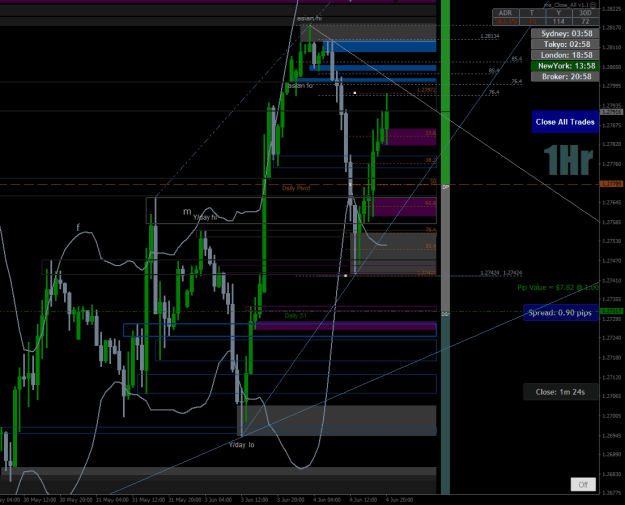Click the 30 May 12:00 time label
625x505 pixels.
39,500
